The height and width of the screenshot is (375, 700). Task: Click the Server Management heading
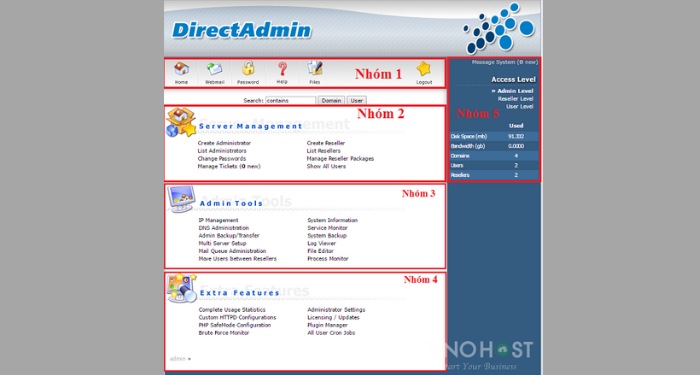pos(250,126)
